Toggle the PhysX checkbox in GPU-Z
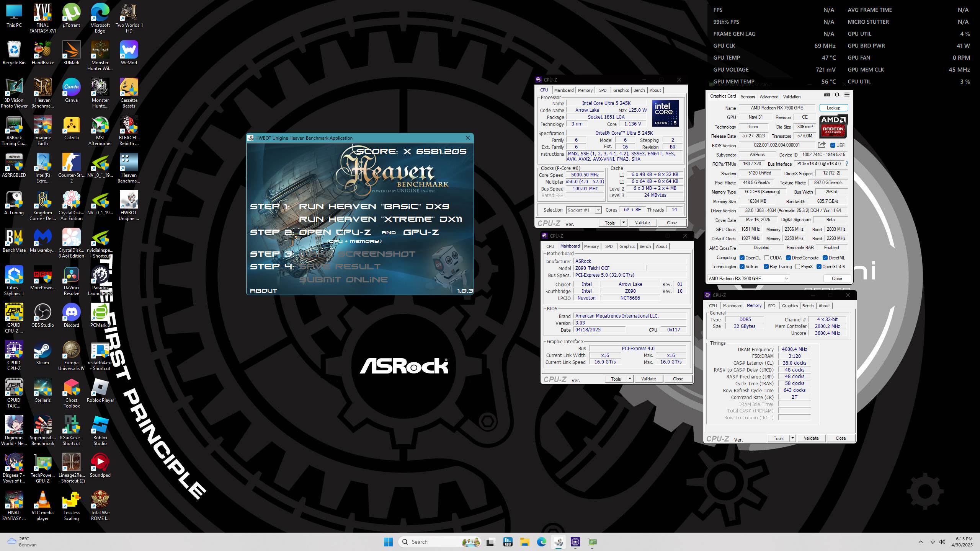 797,267
